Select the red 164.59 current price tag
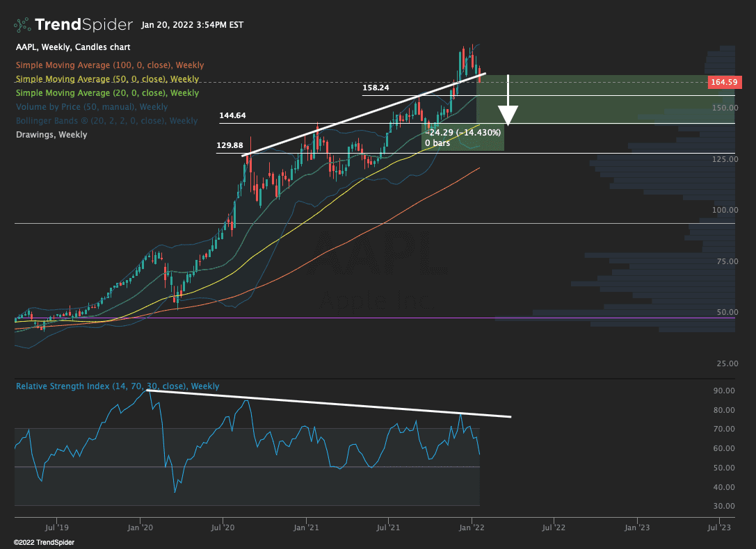Viewport: 756px width, 549px height. pos(723,82)
